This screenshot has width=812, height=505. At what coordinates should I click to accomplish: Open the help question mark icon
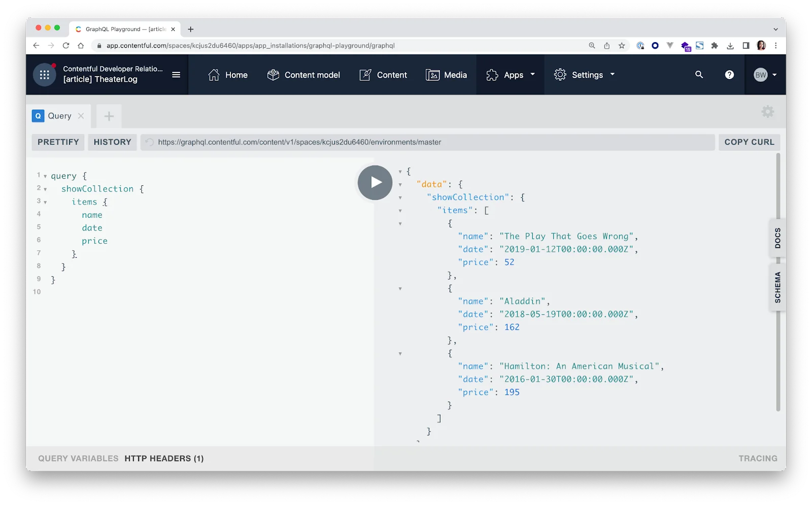[x=729, y=75]
